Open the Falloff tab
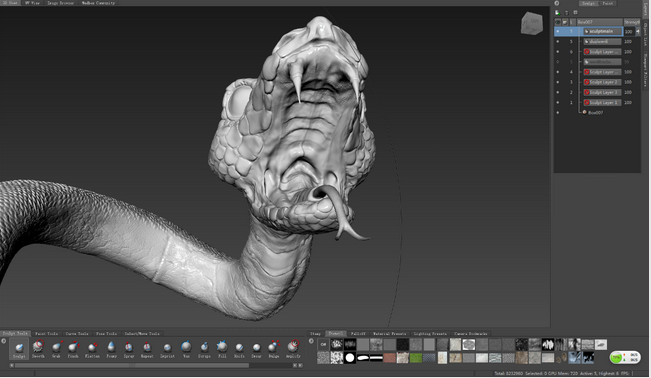 click(x=358, y=334)
